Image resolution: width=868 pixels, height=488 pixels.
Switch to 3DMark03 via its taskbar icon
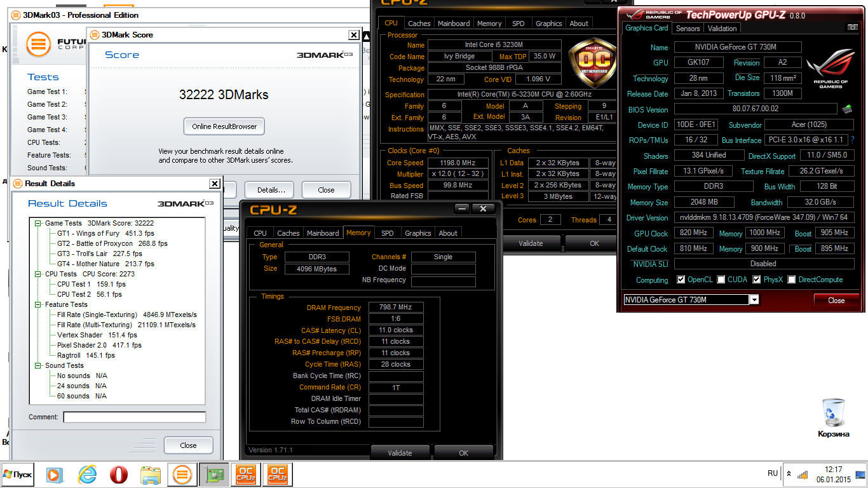tap(182, 474)
